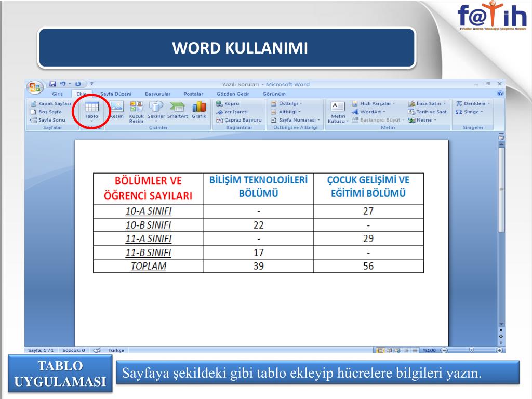Expand Hızlı Parçalar dropdown
The height and width of the screenshot is (399, 532).
pyautogui.click(x=374, y=103)
